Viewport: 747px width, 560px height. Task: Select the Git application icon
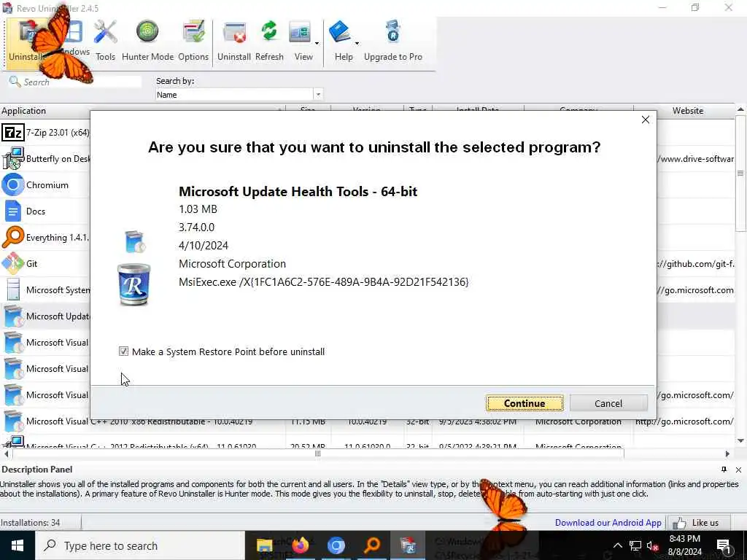click(13, 263)
